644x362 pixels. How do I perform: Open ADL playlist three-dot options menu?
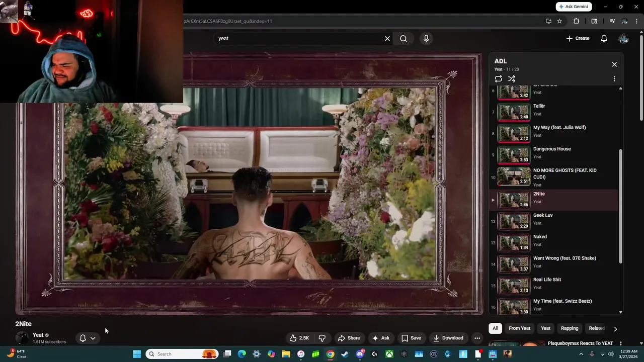[x=614, y=79]
